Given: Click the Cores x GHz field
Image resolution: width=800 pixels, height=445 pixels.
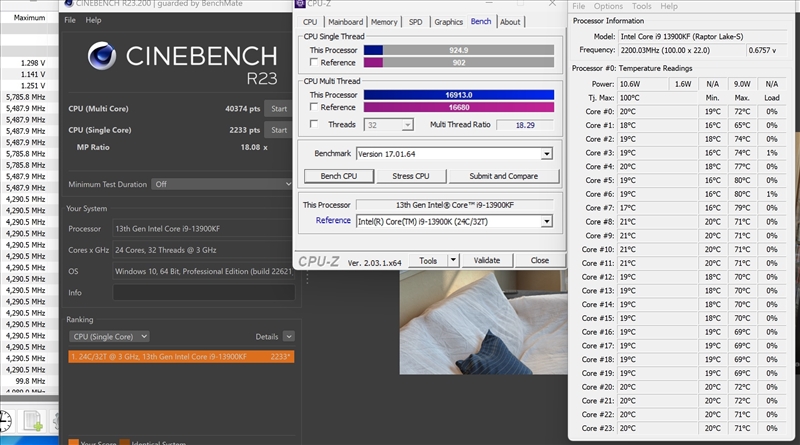Looking at the screenshot, I should point(204,250).
